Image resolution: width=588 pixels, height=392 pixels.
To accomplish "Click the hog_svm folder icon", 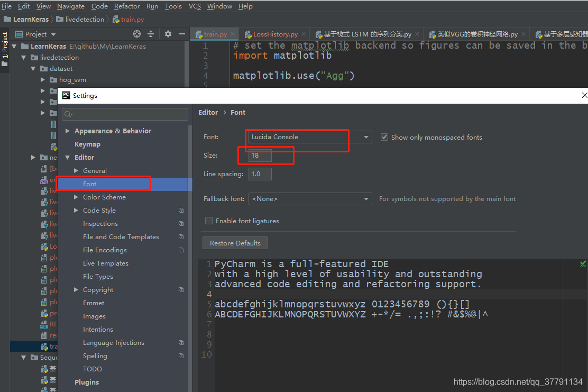I will click(x=53, y=79).
